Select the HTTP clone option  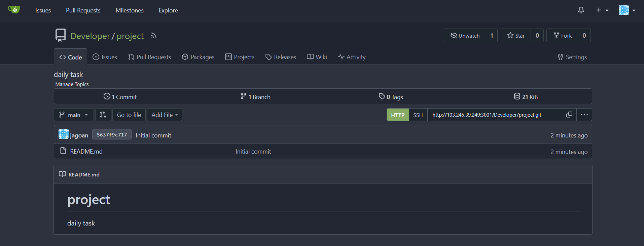398,115
